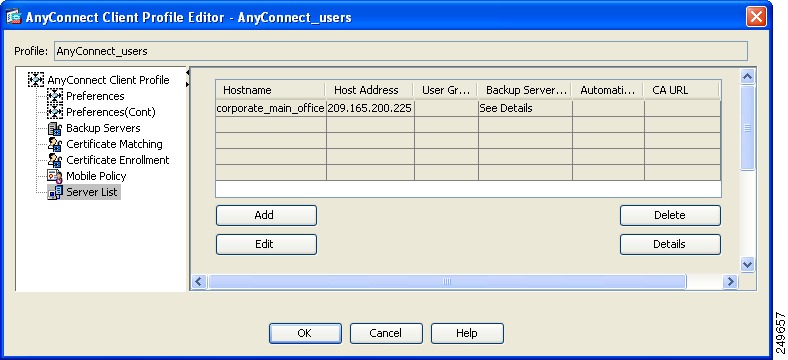Delete the selected server entry
The width and height of the screenshot is (788, 360).
click(670, 215)
